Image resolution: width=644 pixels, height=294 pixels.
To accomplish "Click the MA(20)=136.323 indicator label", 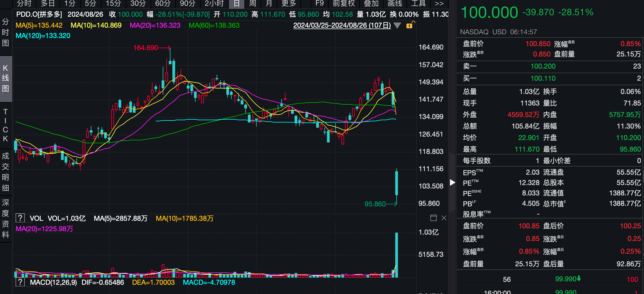I will click(x=155, y=25).
